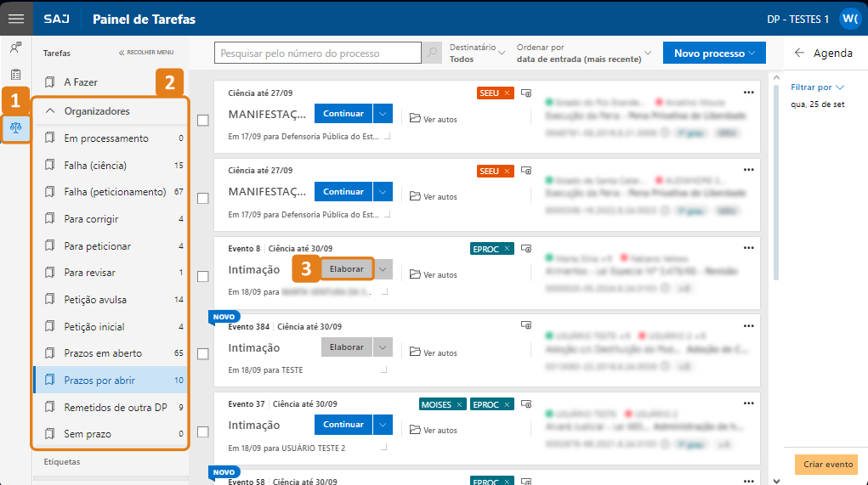
Task: Select Para peticionar organizer
Action: (111, 246)
